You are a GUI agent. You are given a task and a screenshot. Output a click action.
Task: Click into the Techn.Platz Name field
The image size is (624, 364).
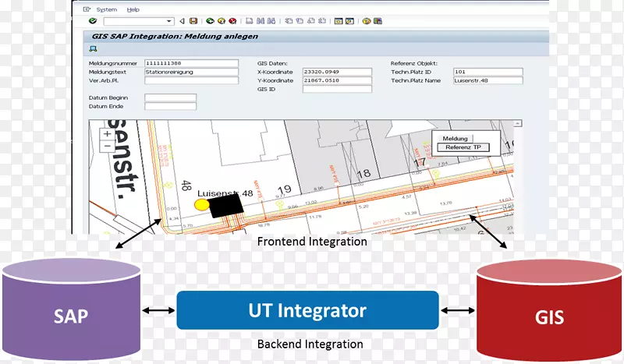point(488,80)
